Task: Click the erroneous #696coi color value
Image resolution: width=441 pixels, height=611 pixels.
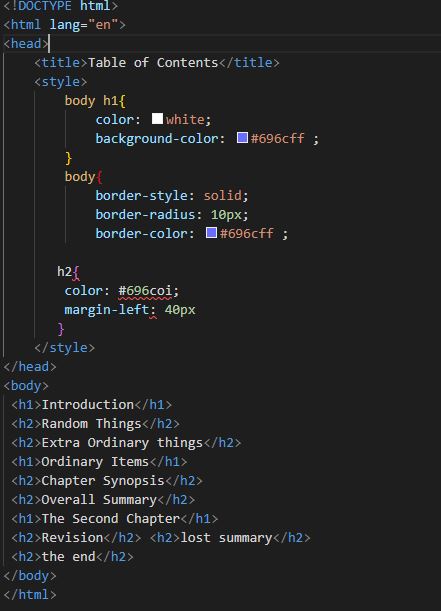Action: 145,291
